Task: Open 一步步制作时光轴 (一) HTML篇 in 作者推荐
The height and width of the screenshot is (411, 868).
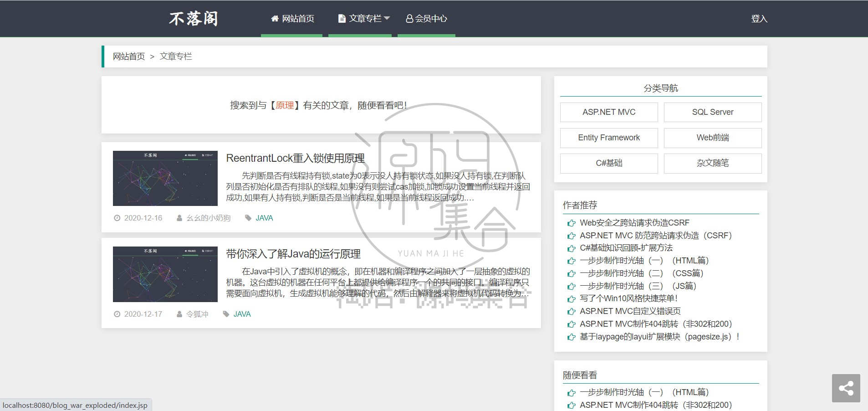Action: [x=644, y=261]
